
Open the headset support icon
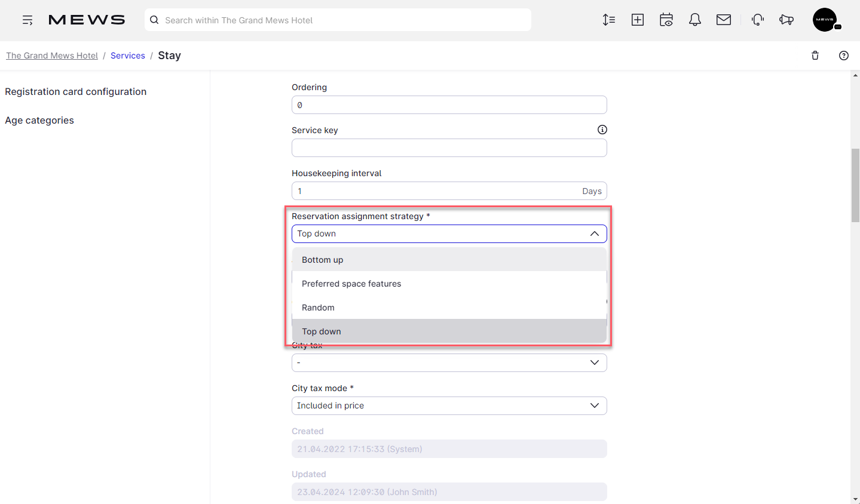click(757, 20)
